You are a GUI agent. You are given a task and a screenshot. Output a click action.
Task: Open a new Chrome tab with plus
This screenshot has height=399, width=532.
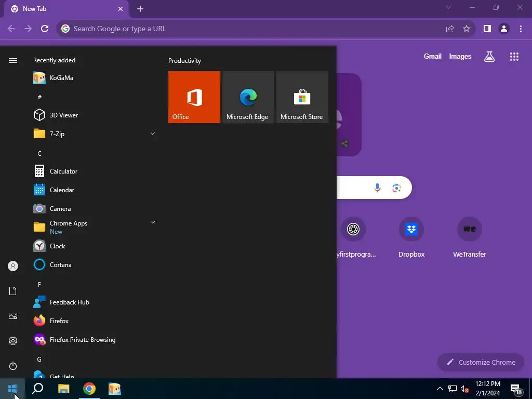point(140,9)
